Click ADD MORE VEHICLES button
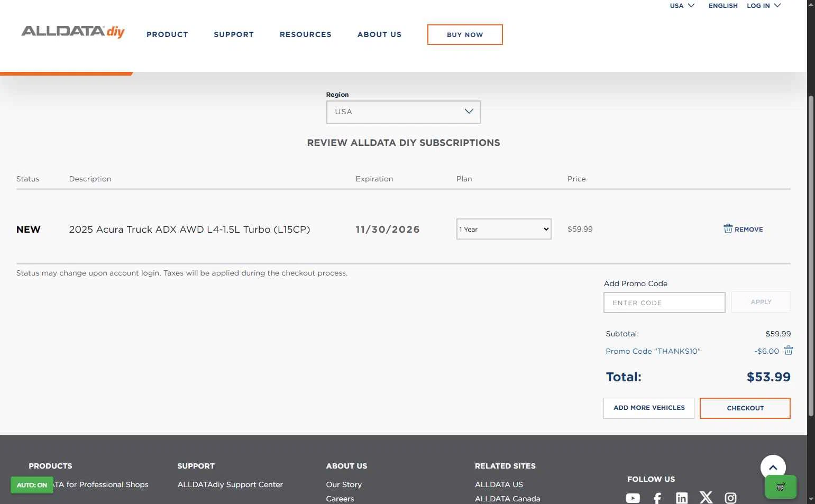 point(649,408)
